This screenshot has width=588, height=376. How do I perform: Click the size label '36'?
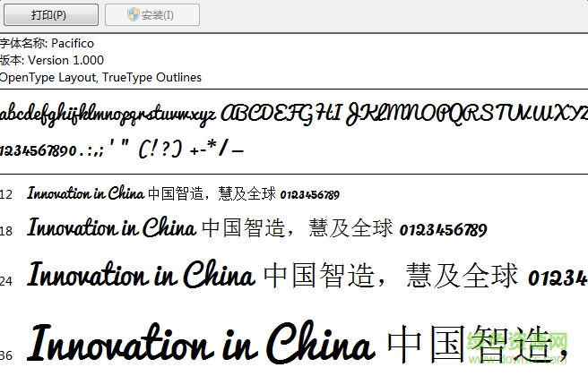[x=6, y=355]
